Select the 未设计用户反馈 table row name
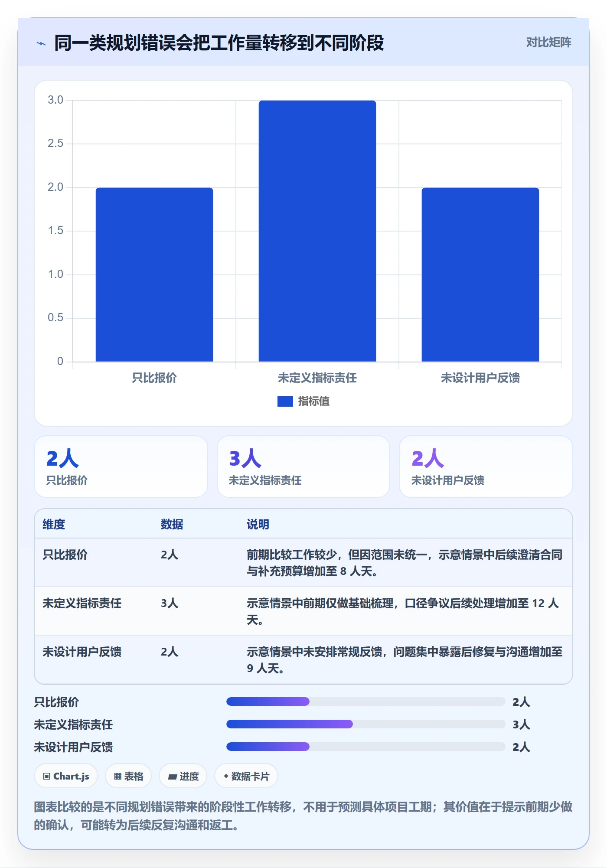This screenshot has width=607, height=868. pyautogui.click(x=82, y=652)
